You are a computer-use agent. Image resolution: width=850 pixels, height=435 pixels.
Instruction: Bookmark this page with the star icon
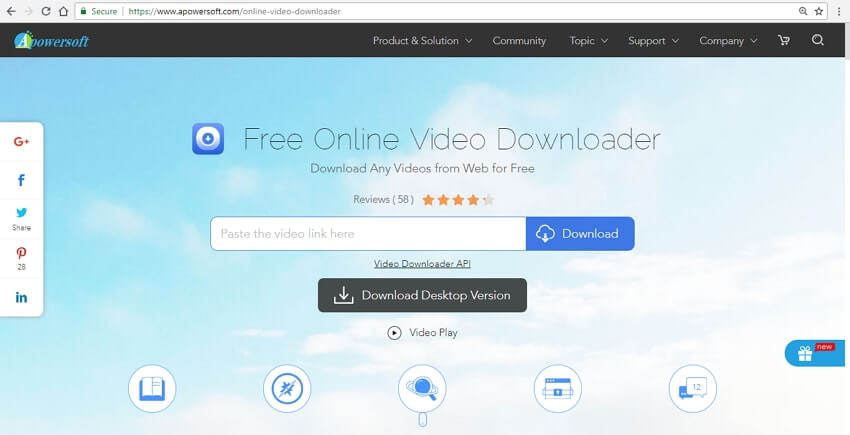coord(819,11)
